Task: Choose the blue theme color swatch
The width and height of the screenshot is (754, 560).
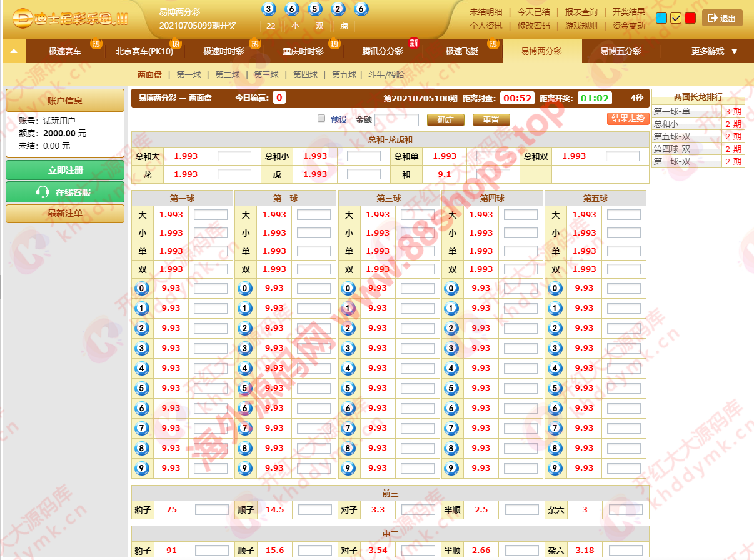Action: (x=661, y=18)
